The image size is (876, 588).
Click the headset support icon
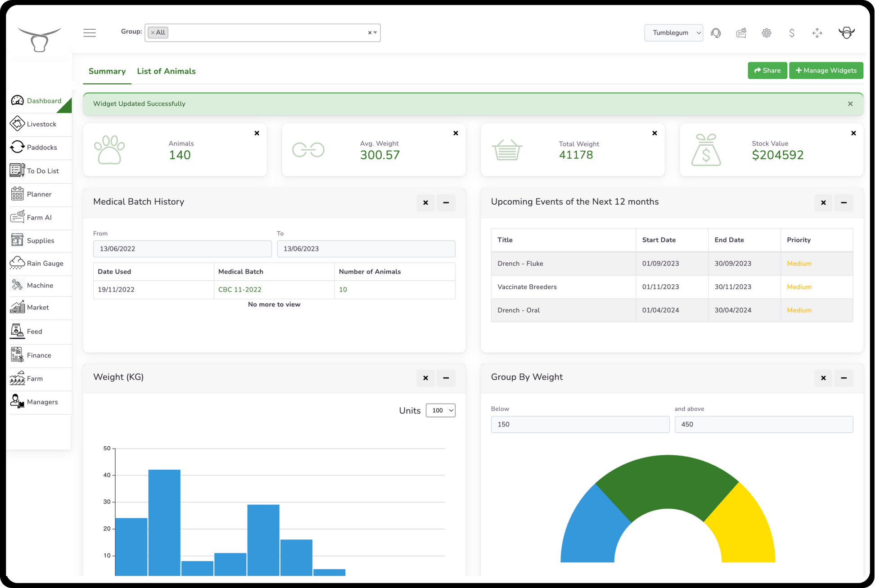pyautogui.click(x=716, y=33)
